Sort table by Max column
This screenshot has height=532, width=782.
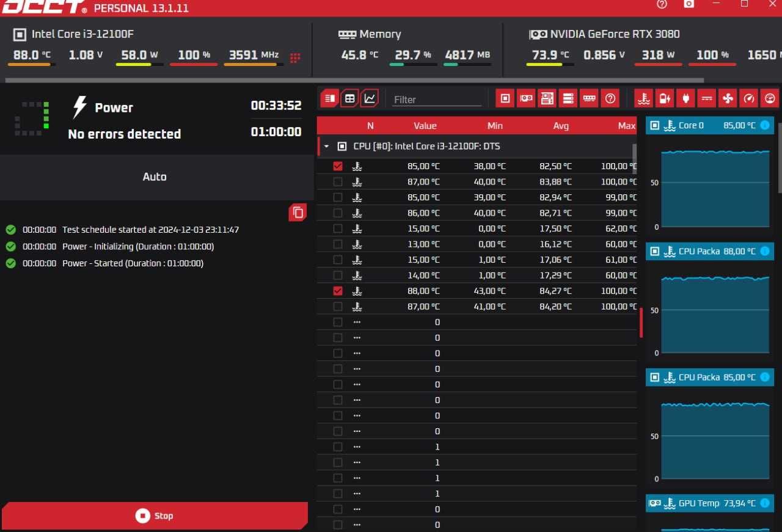(x=626, y=126)
